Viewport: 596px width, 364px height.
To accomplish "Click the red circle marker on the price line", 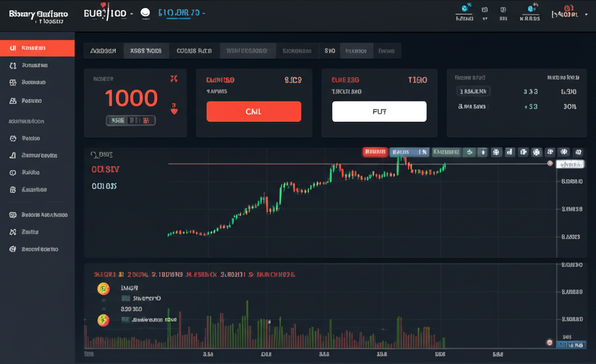I will tap(549, 164).
